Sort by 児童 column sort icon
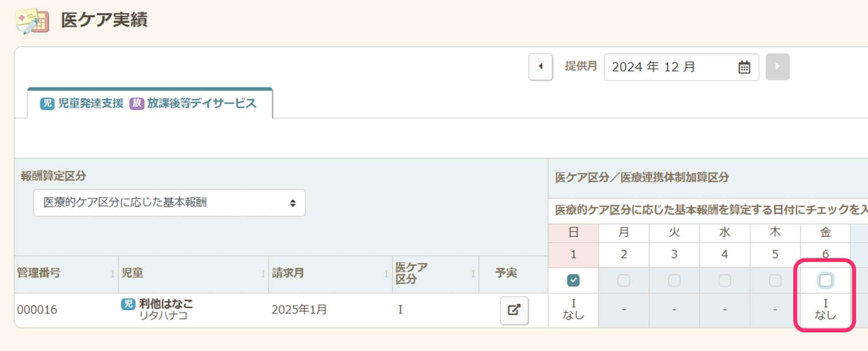This screenshot has height=351, width=868. pos(263,274)
